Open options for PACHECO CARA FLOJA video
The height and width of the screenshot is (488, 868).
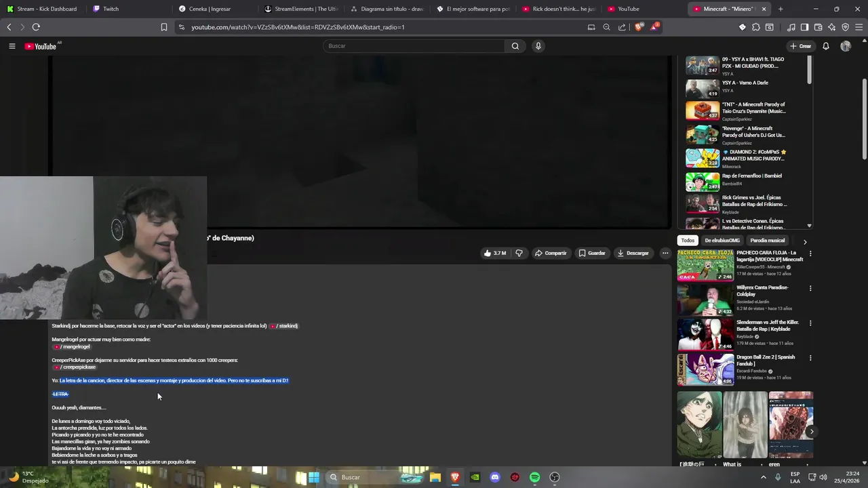tap(810, 253)
